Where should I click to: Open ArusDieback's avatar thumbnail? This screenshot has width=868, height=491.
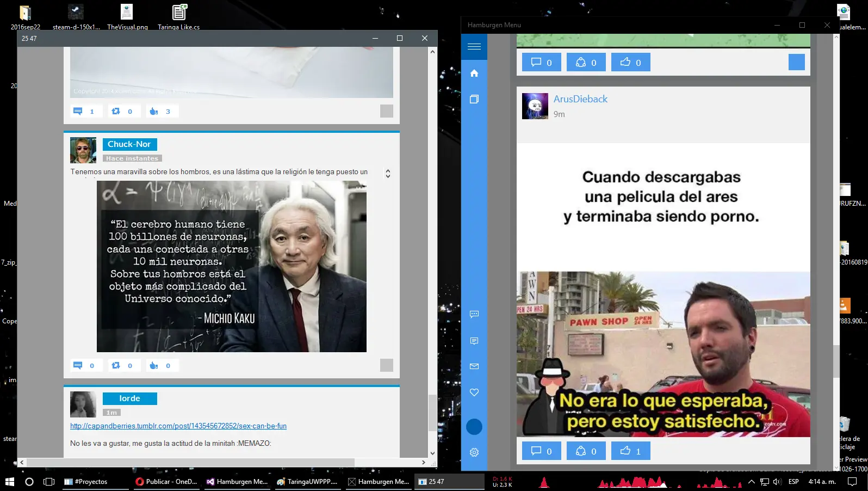click(x=535, y=106)
